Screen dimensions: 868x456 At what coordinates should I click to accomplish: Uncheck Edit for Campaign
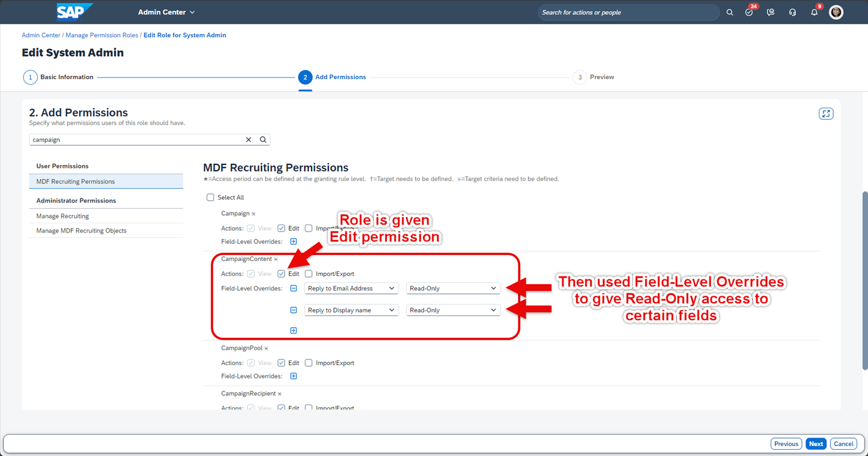pos(281,229)
